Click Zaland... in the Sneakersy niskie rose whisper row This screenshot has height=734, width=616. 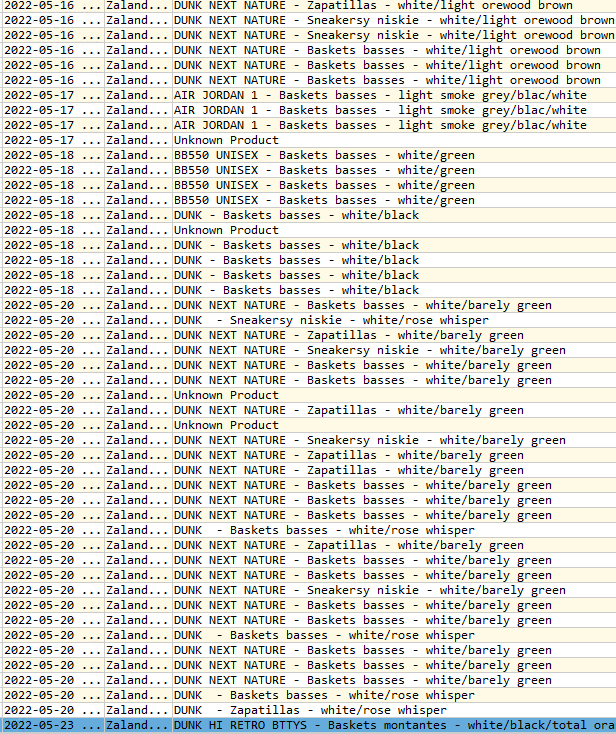(138, 320)
